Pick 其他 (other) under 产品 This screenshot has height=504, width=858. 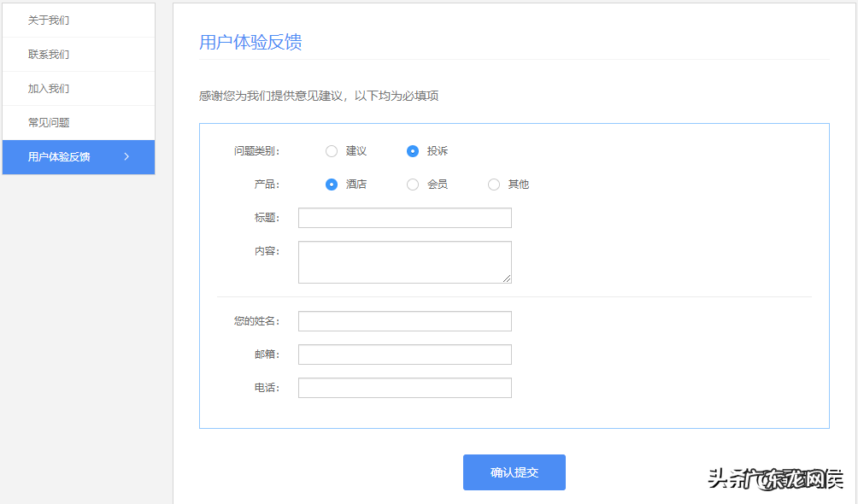[493, 184]
